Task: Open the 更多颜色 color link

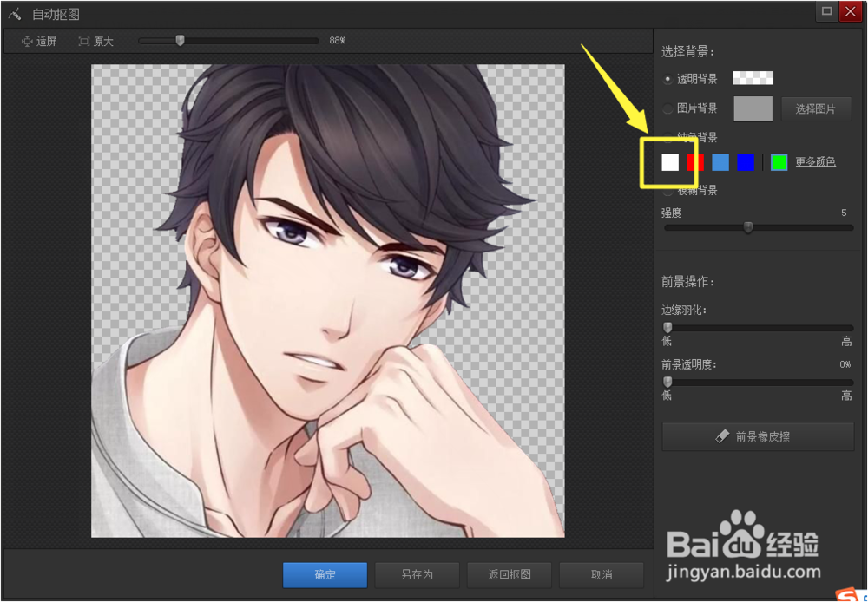Action: pos(815,161)
